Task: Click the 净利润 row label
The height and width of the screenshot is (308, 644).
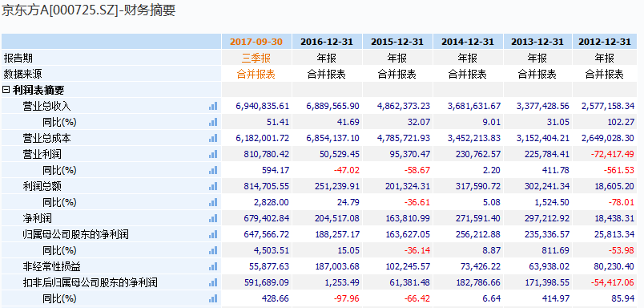Action: click(x=37, y=218)
